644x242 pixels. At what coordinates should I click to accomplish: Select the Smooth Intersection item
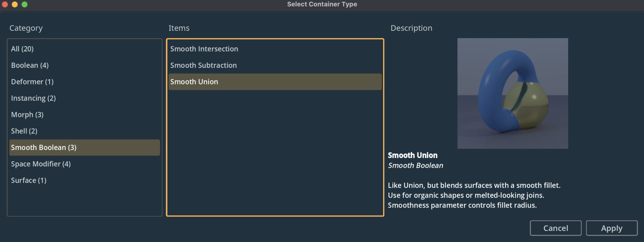pos(275,49)
